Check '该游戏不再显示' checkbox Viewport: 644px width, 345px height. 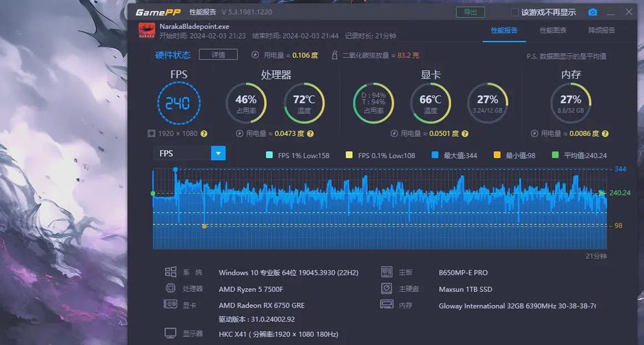pos(514,12)
